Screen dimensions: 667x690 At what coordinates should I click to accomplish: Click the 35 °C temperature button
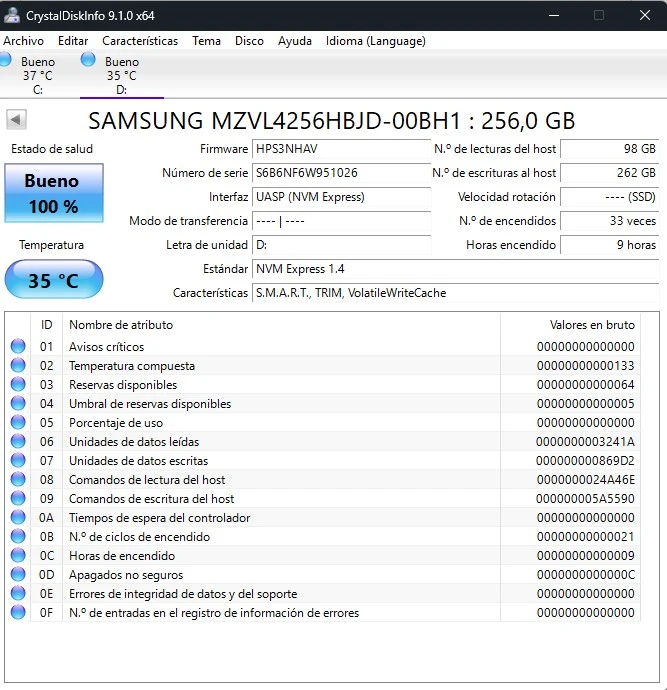(x=53, y=280)
